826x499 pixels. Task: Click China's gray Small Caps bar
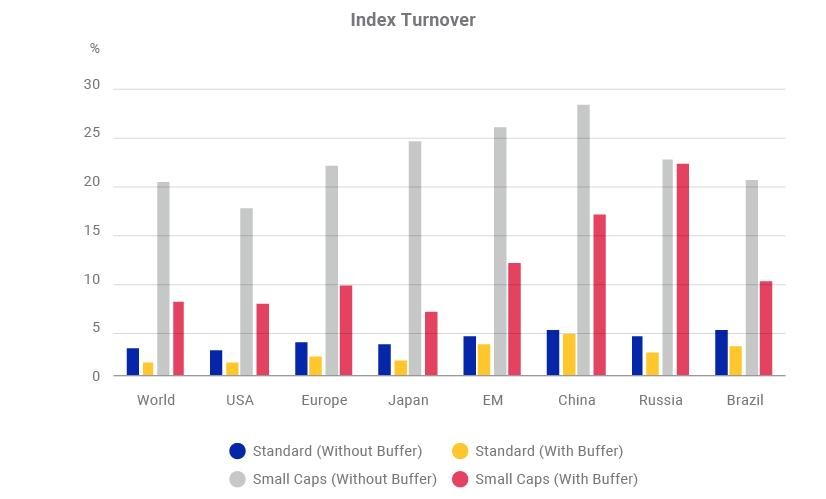[583, 240]
